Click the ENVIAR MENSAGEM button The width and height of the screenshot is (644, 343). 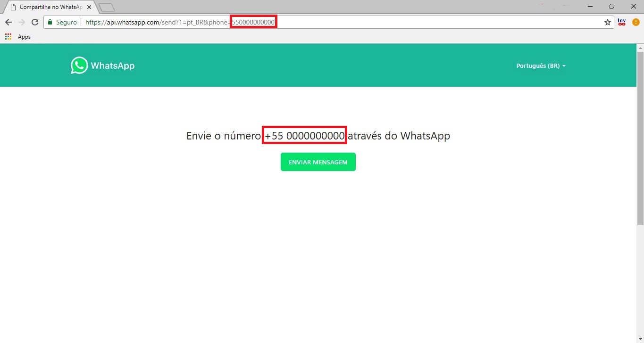point(318,162)
